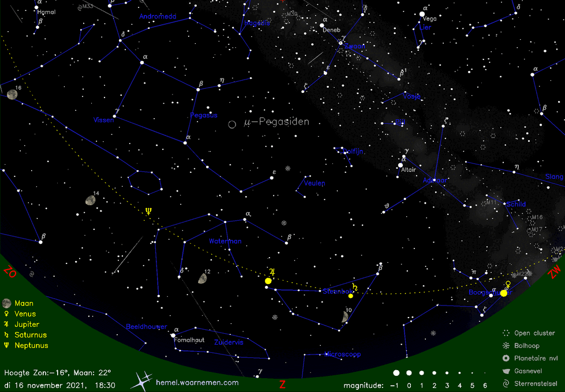Select the Fomalhaut star
This screenshot has width=565, height=392.
pos(173,334)
